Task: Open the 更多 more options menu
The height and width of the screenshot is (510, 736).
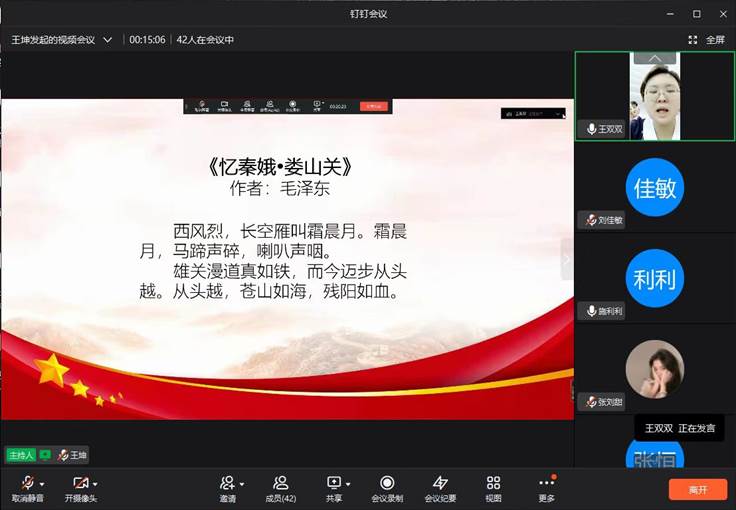Action: (546, 483)
